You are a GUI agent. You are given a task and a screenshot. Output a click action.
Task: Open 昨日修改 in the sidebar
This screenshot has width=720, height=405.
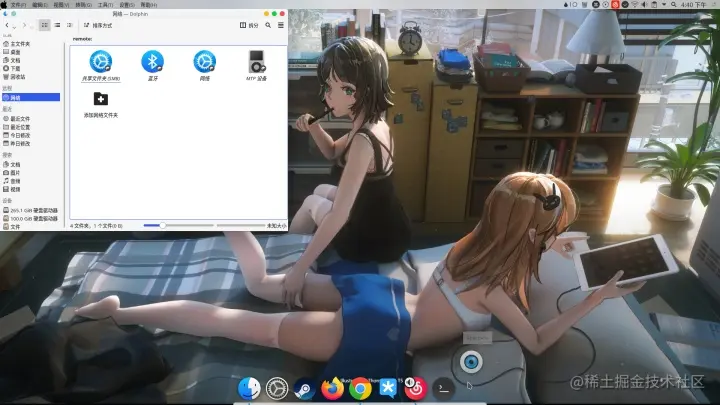coord(17,144)
